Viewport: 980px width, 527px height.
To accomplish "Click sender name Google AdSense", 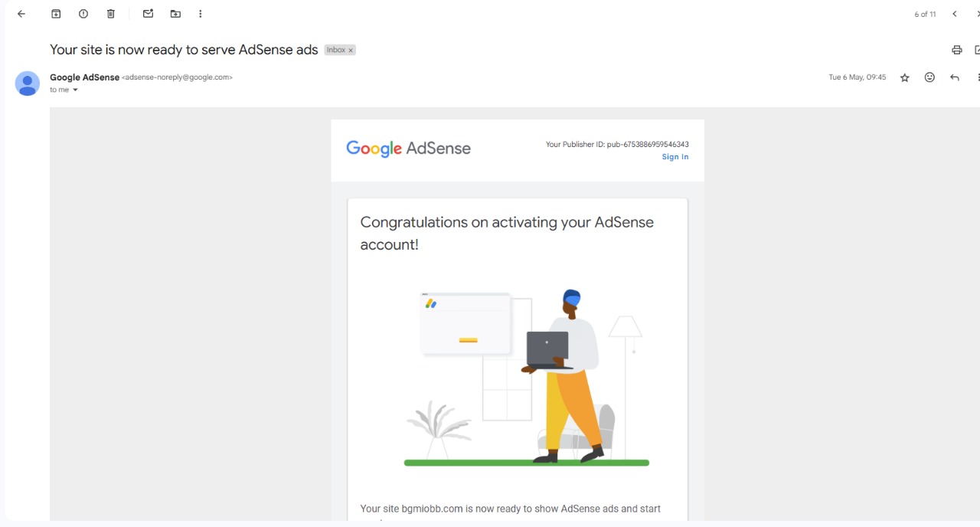I will click(84, 77).
